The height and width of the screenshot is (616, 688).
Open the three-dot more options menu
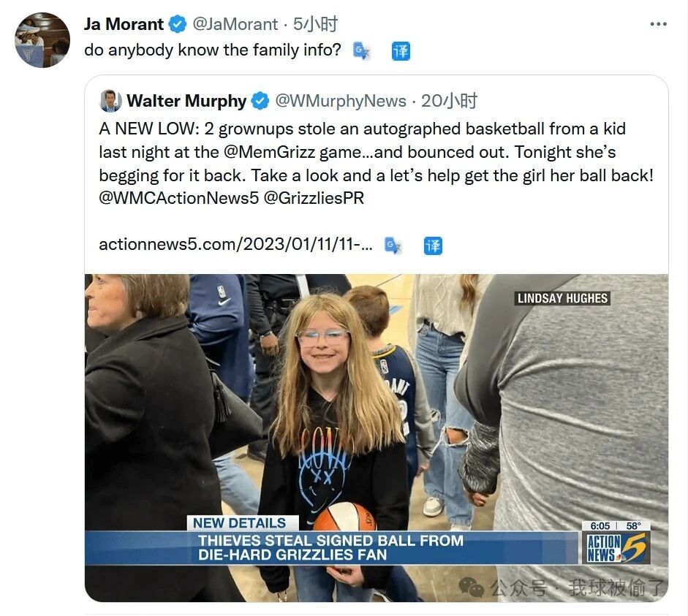click(658, 24)
